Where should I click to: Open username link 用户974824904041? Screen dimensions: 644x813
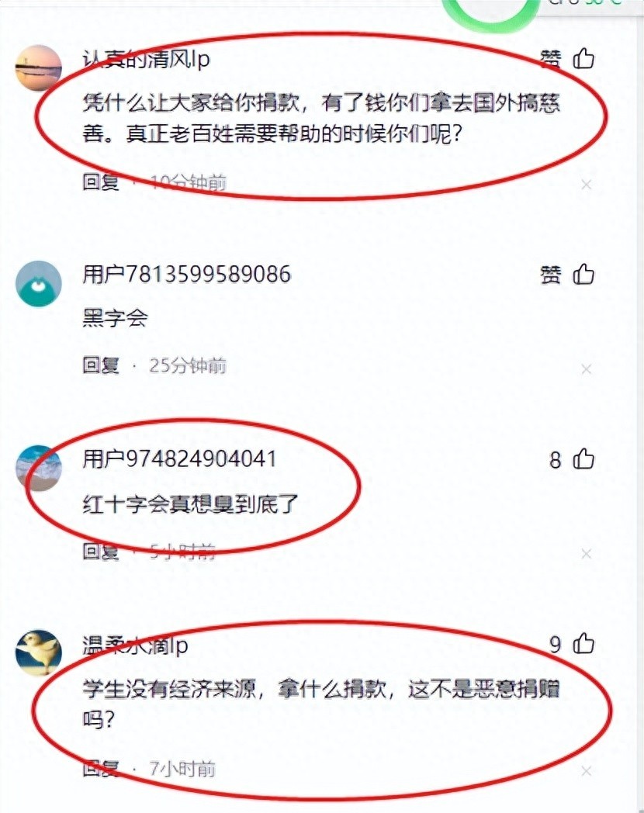tap(179, 459)
